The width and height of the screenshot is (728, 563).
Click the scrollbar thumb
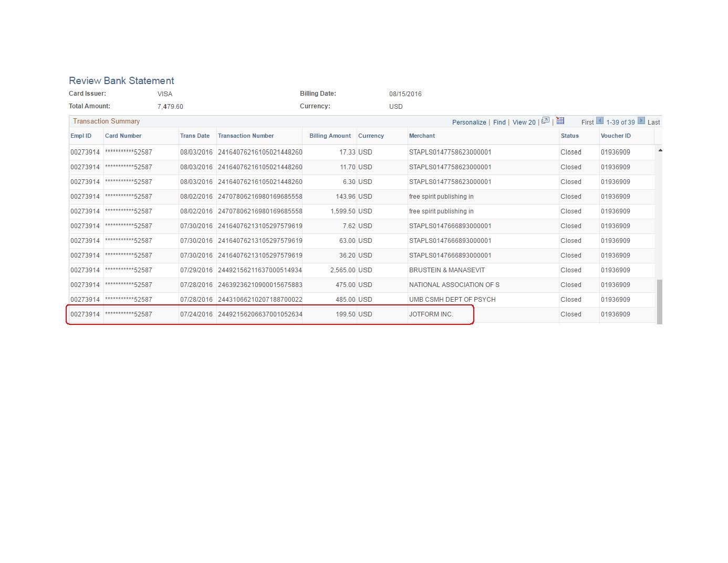(660, 302)
